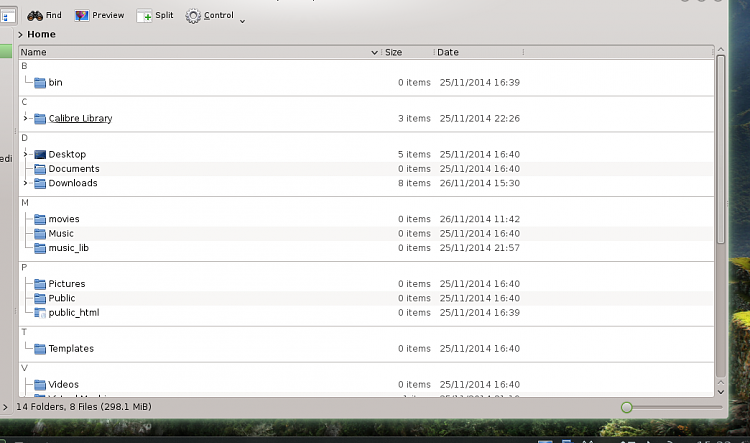Click the P group header

[x=24, y=267]
